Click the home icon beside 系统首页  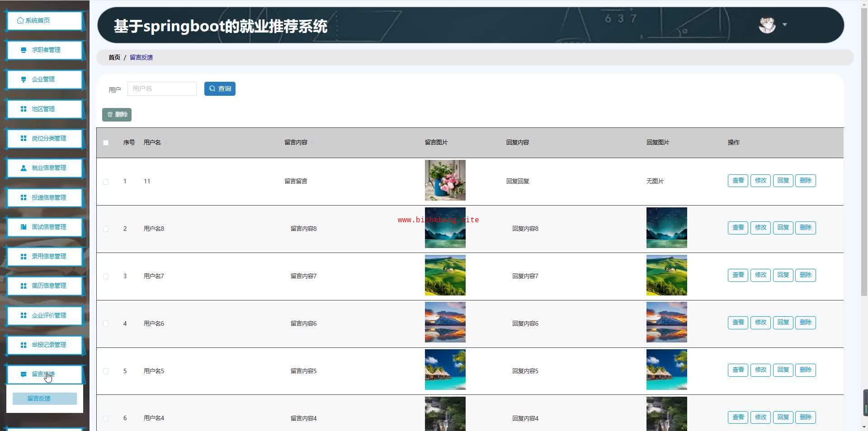click(20, 20)
